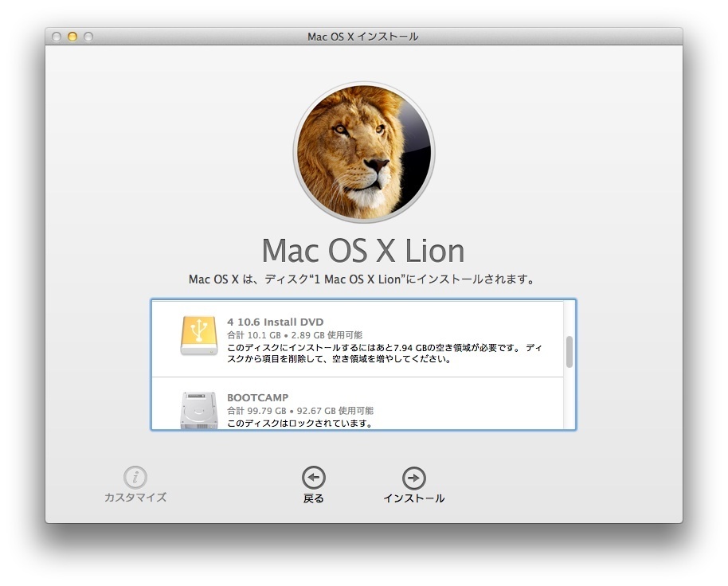Zoom the installer window with third titlebar button

(88, 37)
